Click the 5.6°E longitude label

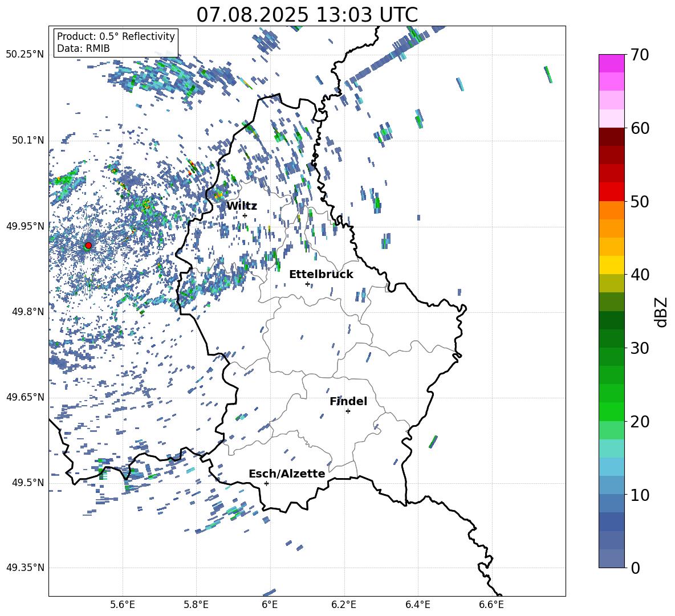123,605
